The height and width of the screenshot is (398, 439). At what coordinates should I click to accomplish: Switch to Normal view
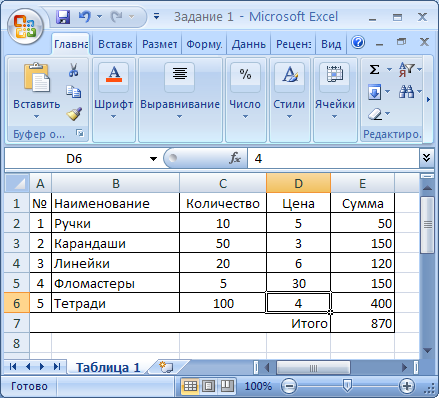click(x=190, y=386)
